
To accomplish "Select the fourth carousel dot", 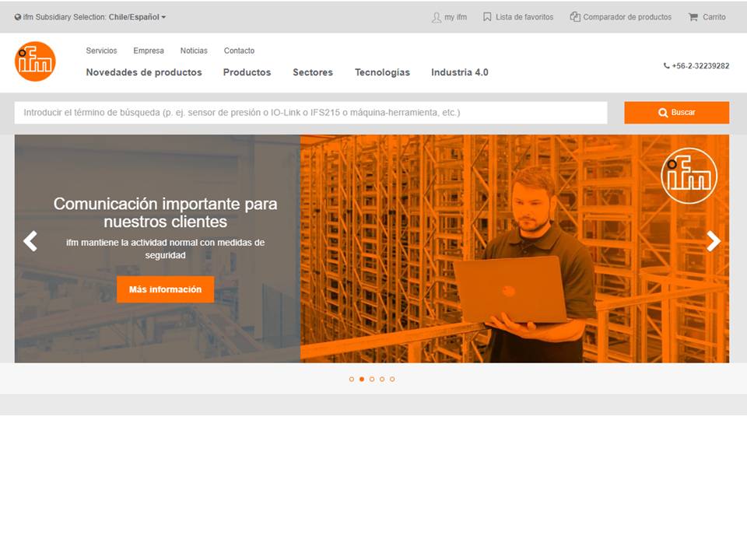I will (x=382, y=380).
